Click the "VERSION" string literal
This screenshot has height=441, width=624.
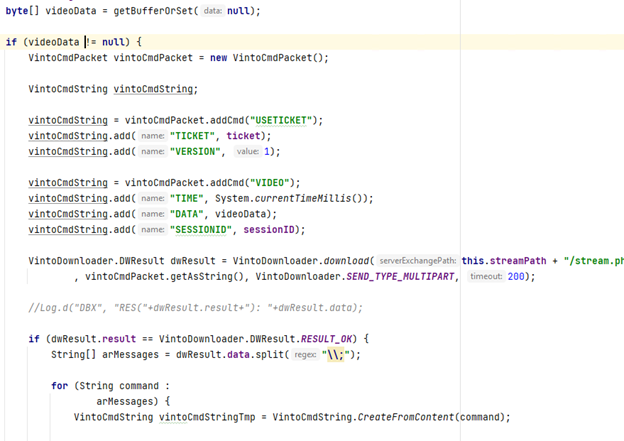tap(195, 151)
